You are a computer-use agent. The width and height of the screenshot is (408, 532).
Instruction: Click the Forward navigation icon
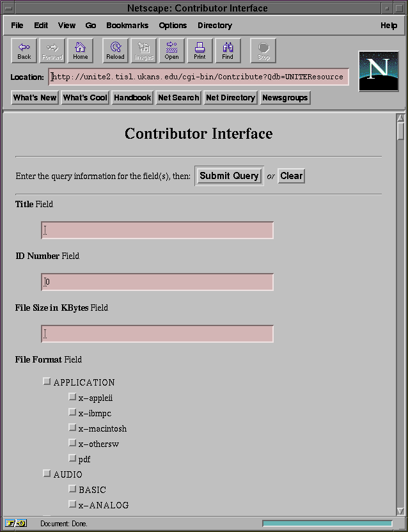click(x=52, y=51)
